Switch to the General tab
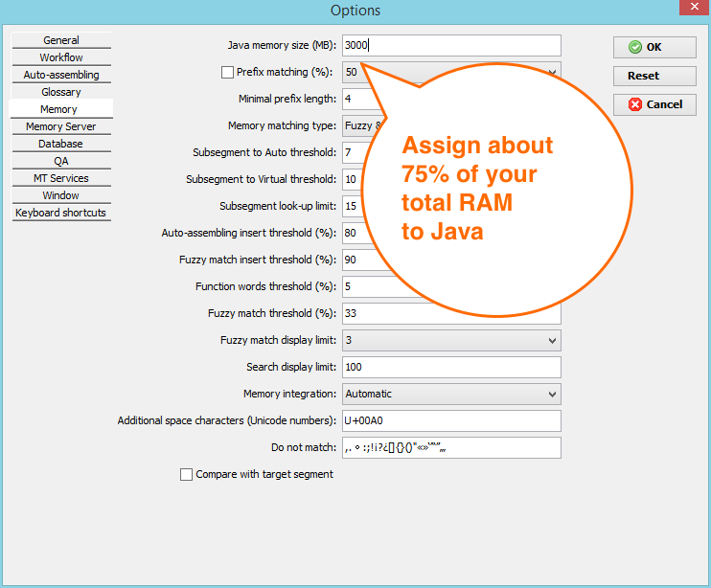711x588 pixels. pyautogui.click(x=61, y=40)
